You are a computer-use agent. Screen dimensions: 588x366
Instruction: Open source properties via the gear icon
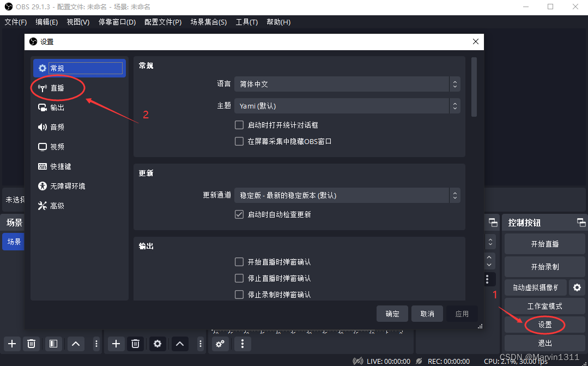pos(157,344)
